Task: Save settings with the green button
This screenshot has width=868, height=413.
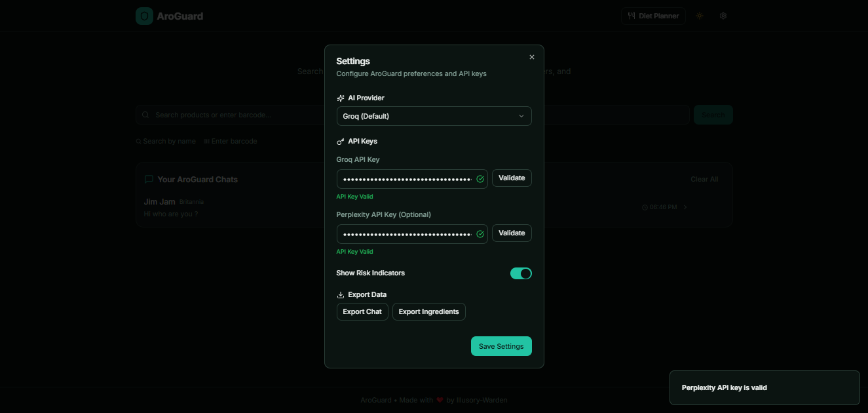Action: coord(501,346)
